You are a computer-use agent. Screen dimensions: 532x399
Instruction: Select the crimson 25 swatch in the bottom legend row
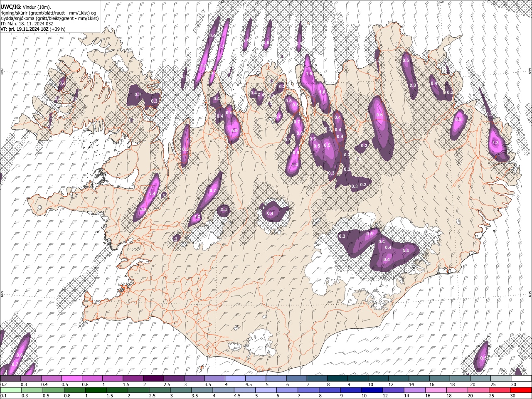tap(499, 390)
